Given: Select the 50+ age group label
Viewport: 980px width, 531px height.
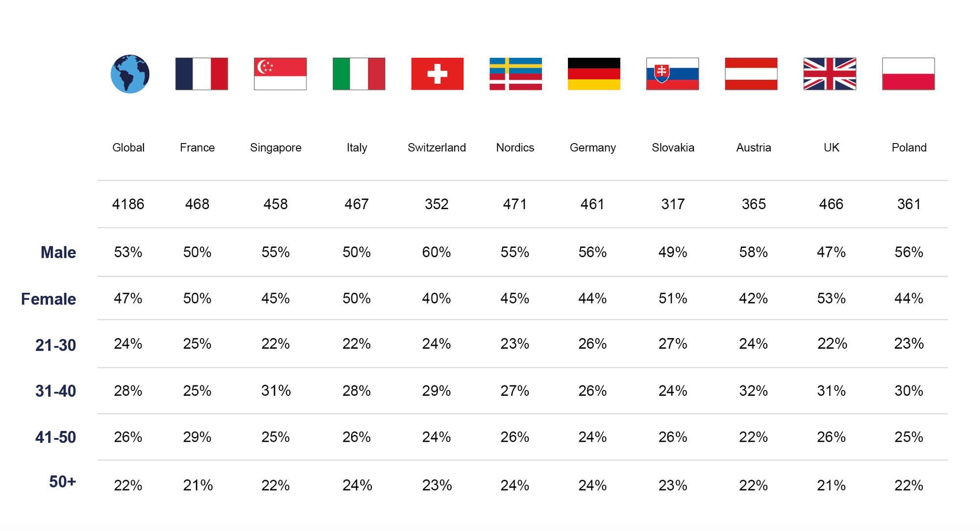Looking at the screenshot, I should tap(63, 482).
